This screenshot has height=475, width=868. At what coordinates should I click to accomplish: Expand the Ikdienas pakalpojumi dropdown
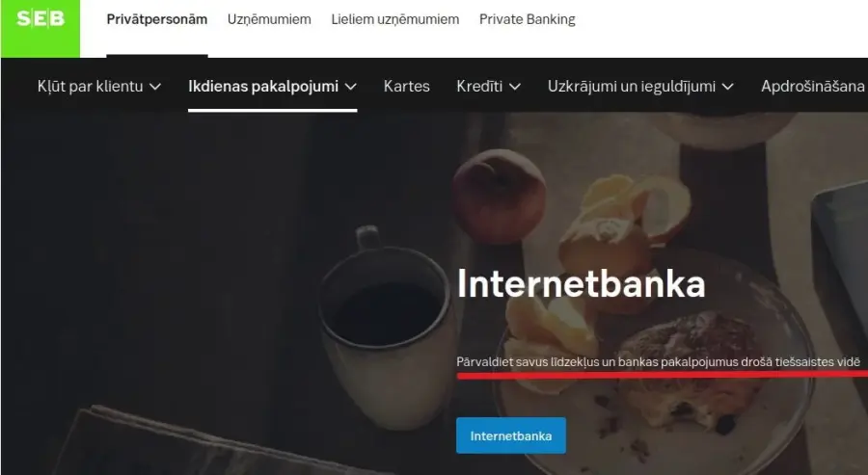[272, 87]
